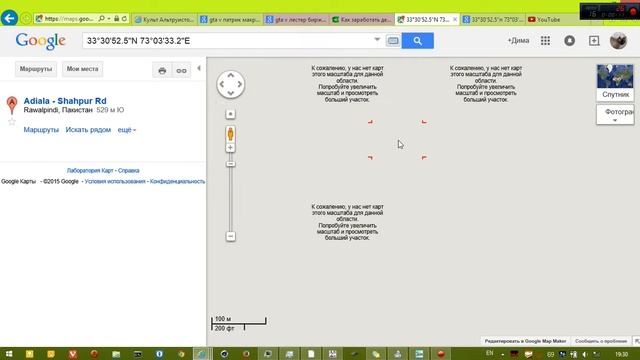This screenshot has height=360, width=640.
Task: Switch to the Как заработать де tab
Action: [362, 19]
